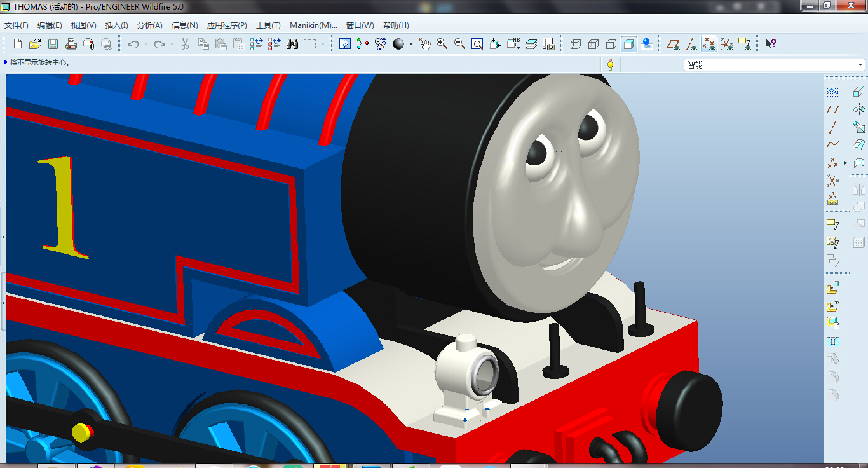
Task: Open the 帮助(H) menu
Action: (x=396, y=25)
